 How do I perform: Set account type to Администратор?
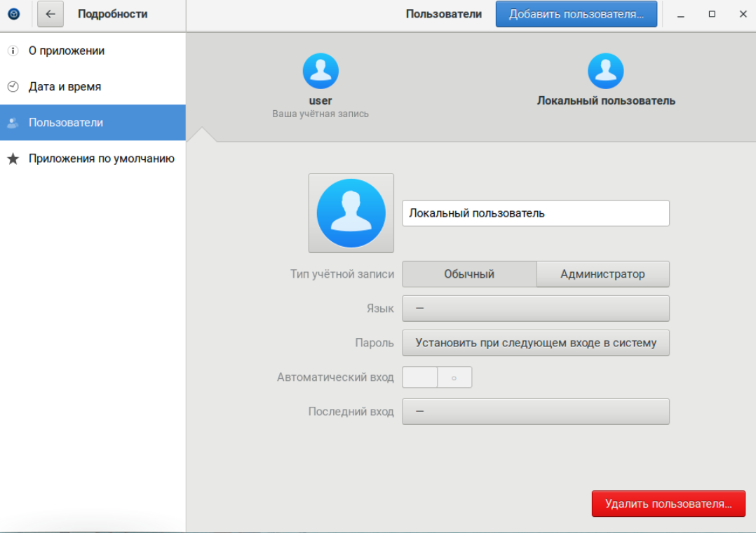click(x=602, y=274)
